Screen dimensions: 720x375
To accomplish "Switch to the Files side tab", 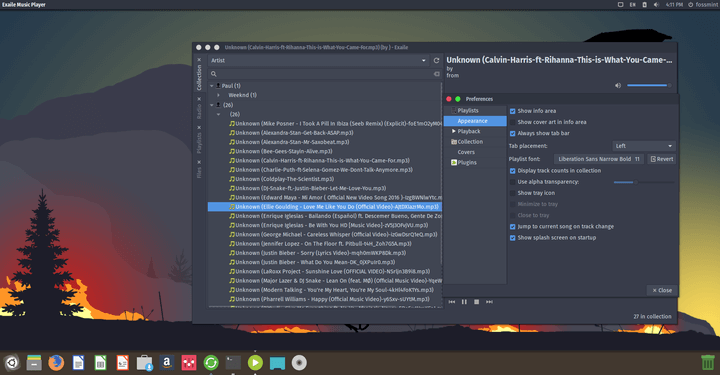I will pyautogui.click(x=199, y=173).
